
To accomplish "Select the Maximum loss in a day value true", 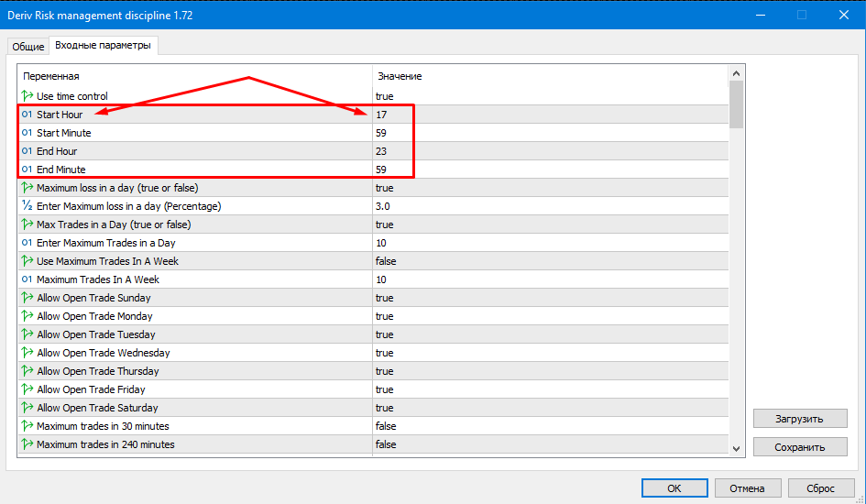I will pyautogui.click(x=384, y=188).
